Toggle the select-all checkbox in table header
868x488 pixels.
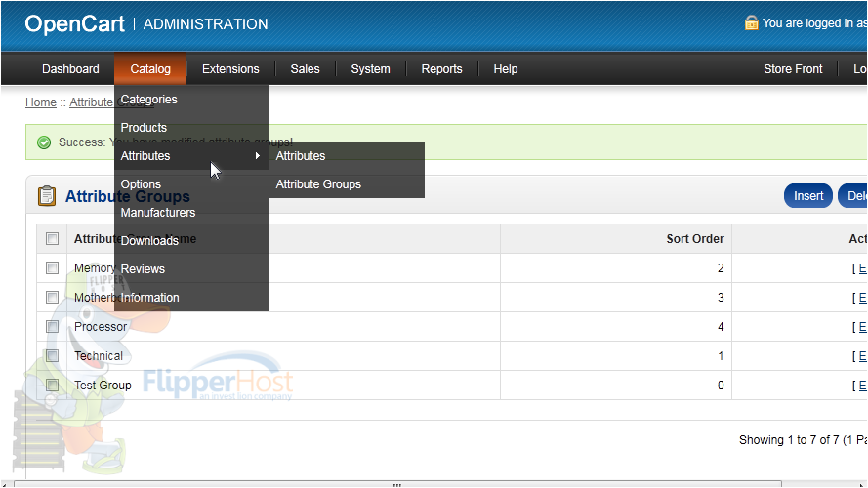(x=52, y=238)
